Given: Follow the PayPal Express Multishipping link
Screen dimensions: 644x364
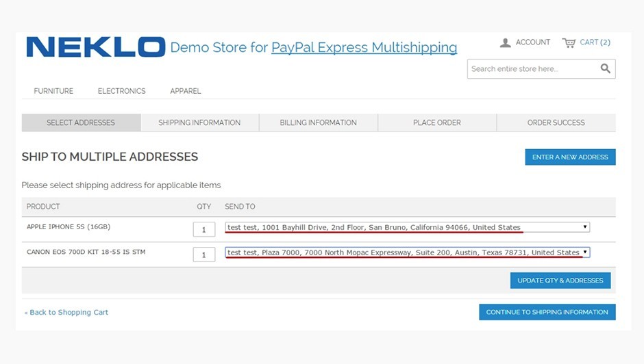Looking at the screenshot, I should click(x=364, y=48).
